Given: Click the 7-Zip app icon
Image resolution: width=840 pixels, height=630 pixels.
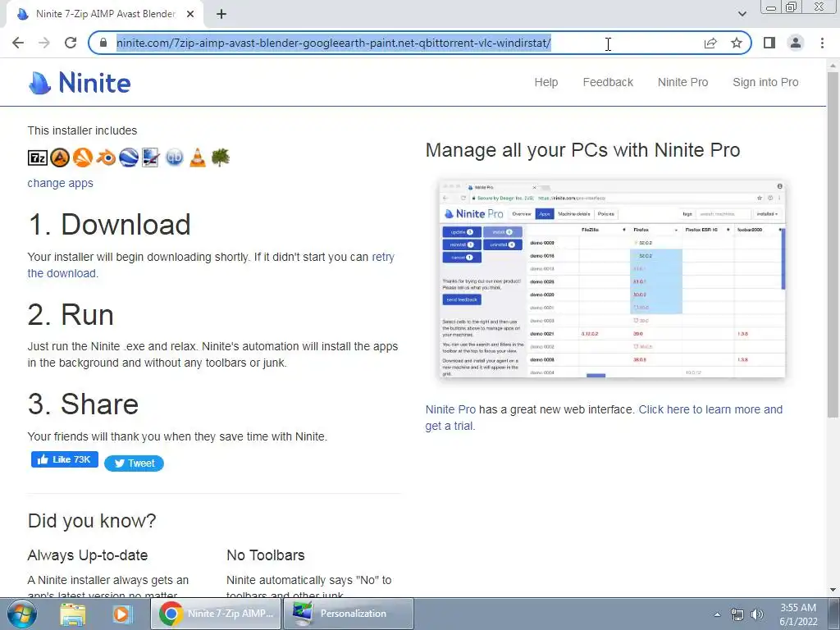Looking at the screenshot, I should [x=38, y=157].
